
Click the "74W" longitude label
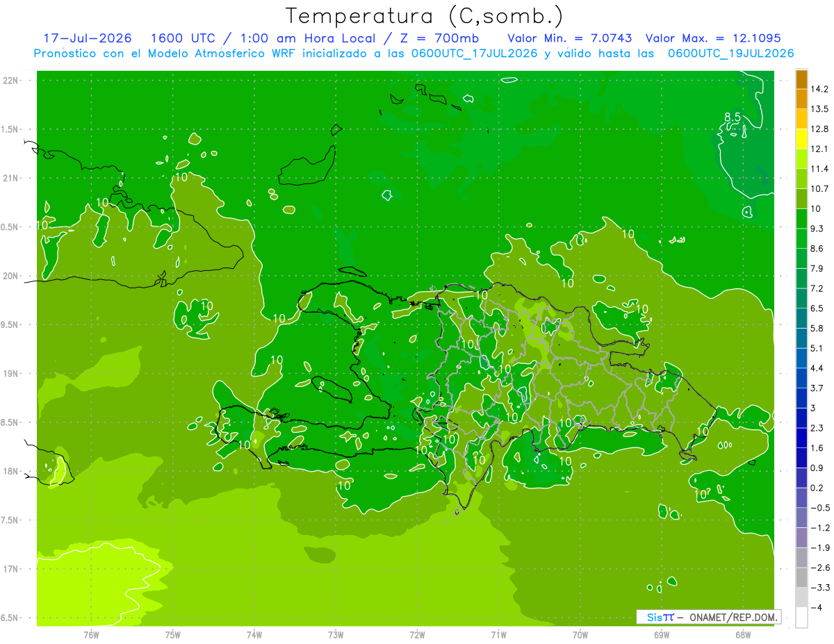click(254, 634)
